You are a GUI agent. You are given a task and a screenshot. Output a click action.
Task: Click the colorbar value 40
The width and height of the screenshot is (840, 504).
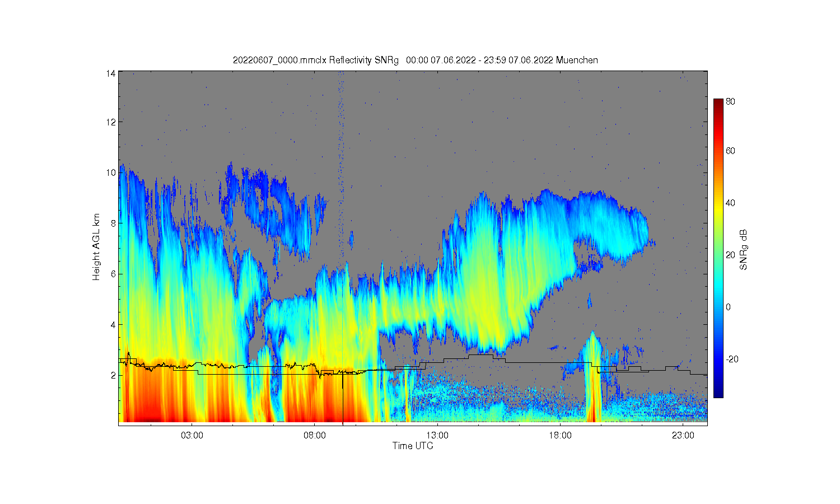point(730,203)
